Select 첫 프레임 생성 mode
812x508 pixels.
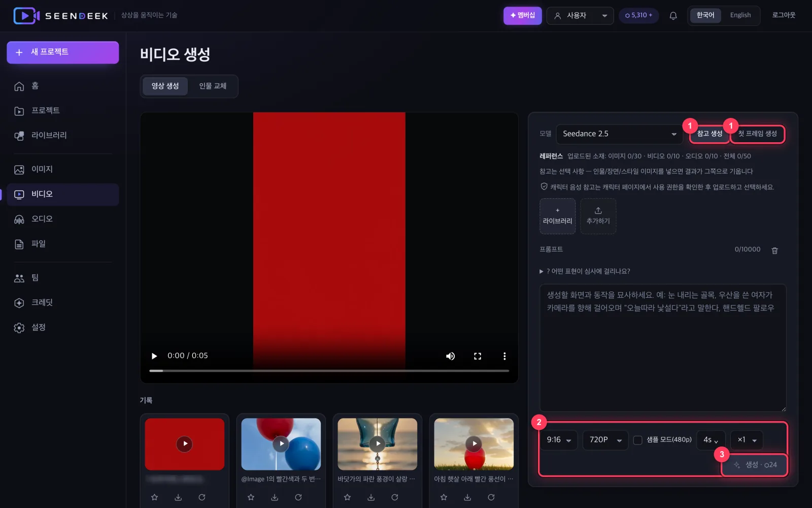[757, 134]
